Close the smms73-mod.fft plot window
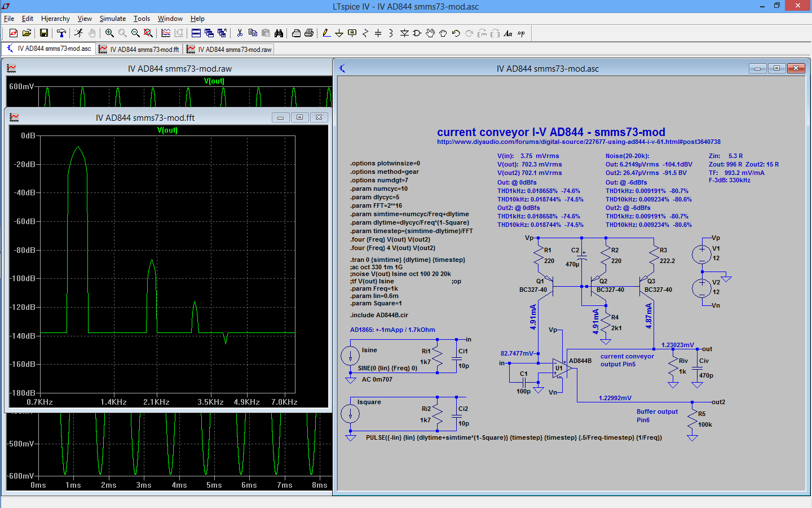812x508 pixels. click(x=319, y=117)
